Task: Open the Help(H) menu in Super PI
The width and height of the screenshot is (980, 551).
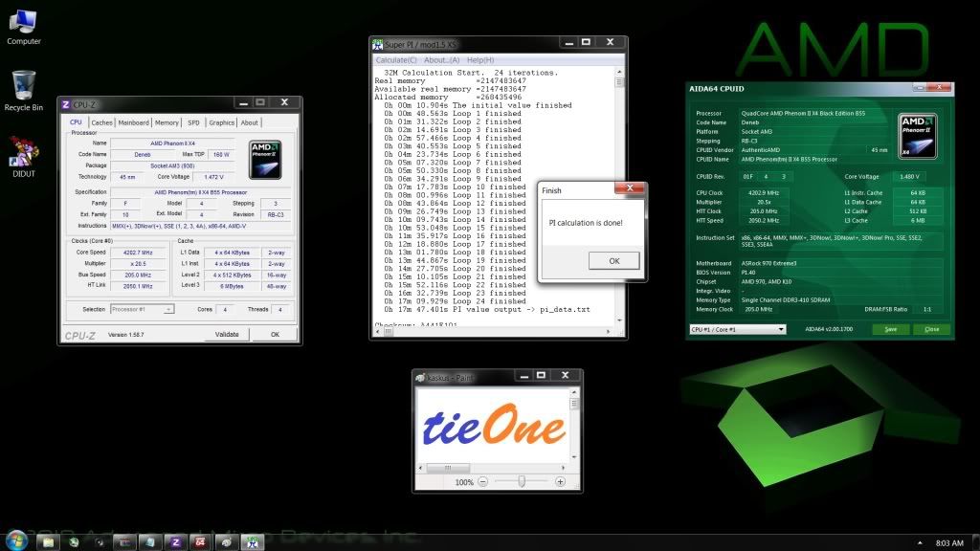Action: click(480, 60)
